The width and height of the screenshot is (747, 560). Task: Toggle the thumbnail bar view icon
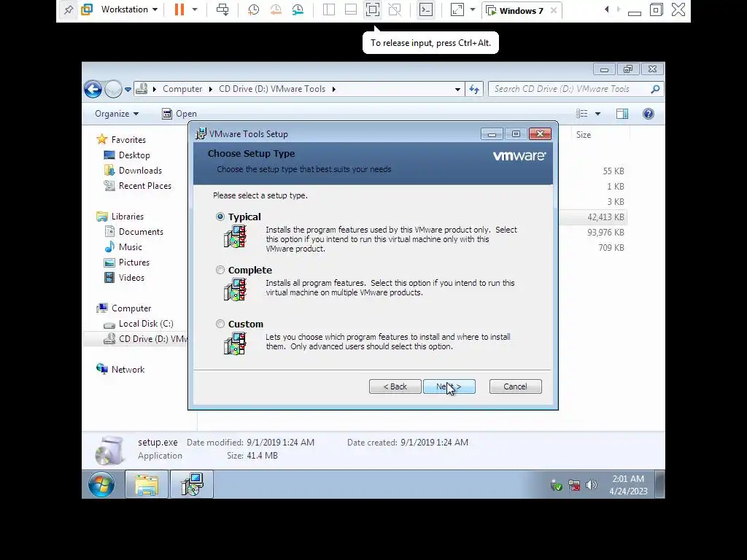click(x=351, y=9)
